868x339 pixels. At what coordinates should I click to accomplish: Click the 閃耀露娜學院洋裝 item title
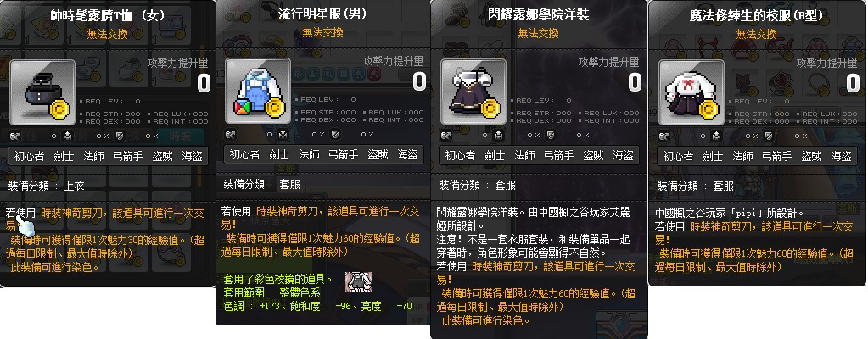click(x=539, y=14)
